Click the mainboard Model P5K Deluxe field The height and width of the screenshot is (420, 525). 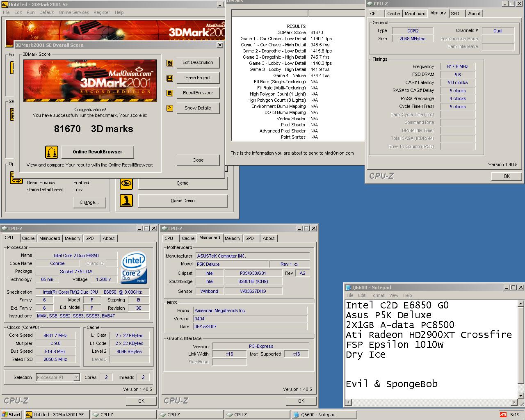click(x=232, y=264)
